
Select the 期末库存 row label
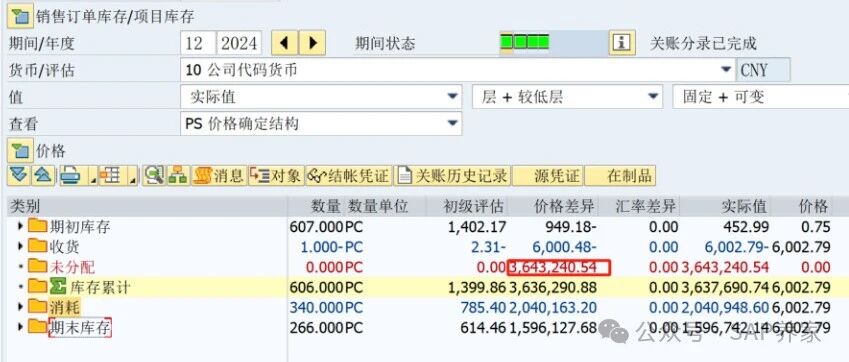[x=80, y=327]
